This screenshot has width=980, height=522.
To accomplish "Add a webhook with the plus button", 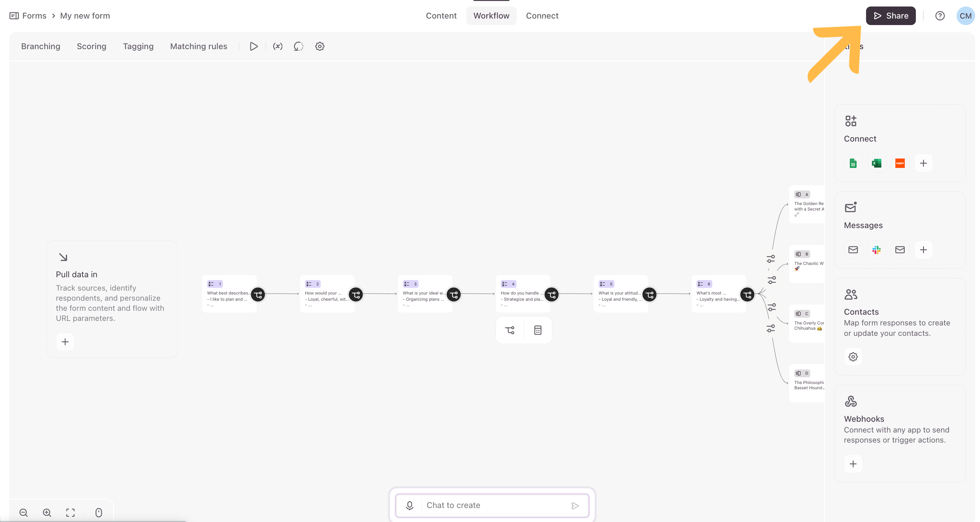I will coord(853,464).
